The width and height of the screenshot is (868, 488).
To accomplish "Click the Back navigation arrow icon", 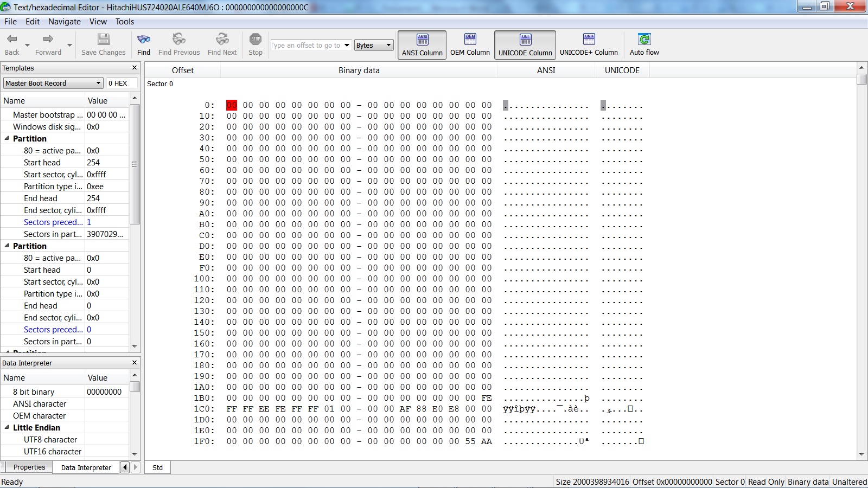I will tap(12, 39).
